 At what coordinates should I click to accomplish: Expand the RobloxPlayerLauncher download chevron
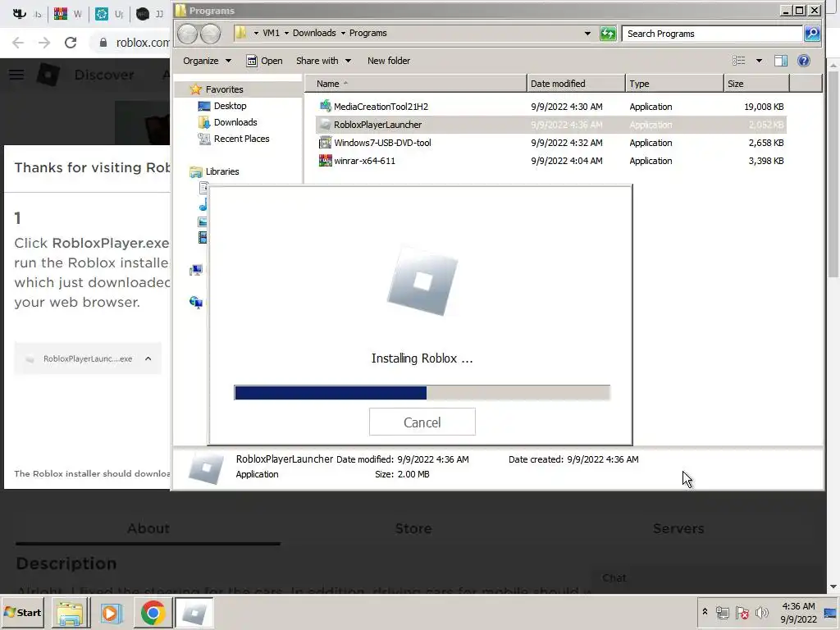click(148, 358)
